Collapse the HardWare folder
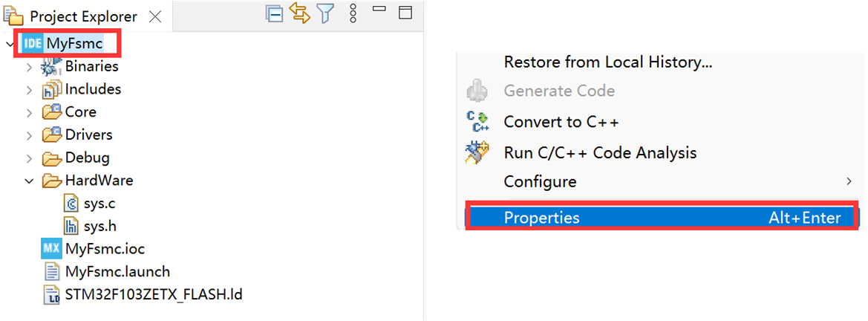Screen dimensions: 868x321 point(29,181)
